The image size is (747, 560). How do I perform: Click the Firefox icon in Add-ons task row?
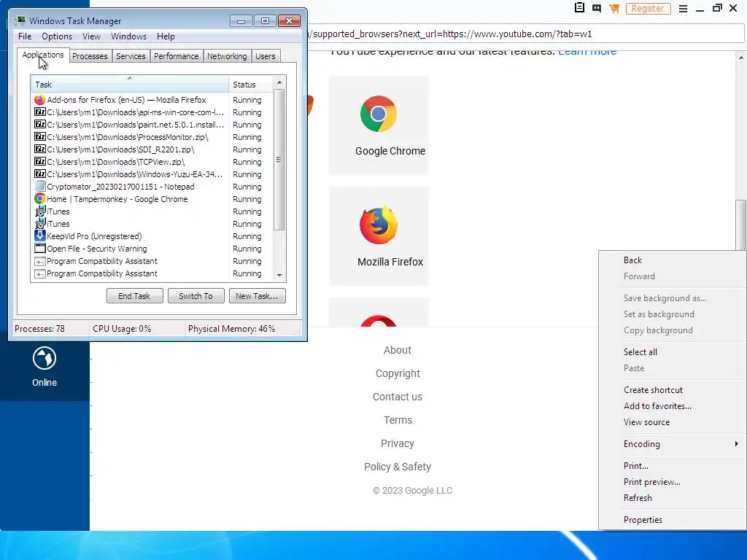point(40,100)
